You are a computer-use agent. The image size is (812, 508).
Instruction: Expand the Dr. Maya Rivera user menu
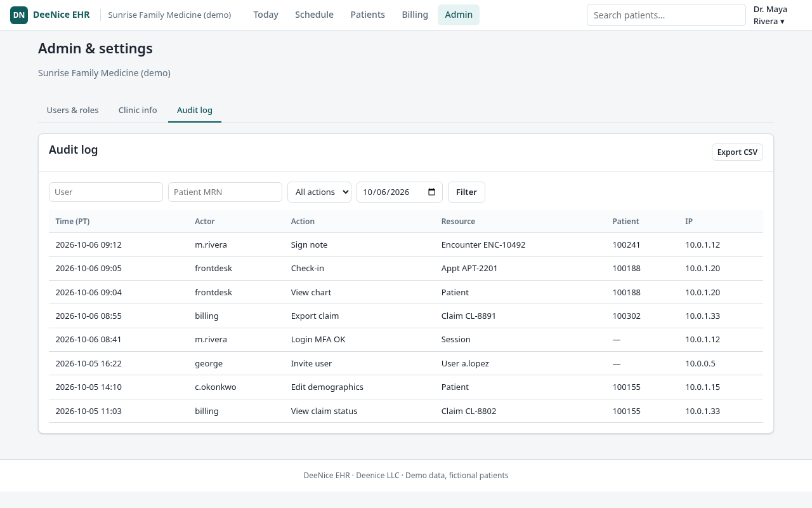[x=770, y=15]
